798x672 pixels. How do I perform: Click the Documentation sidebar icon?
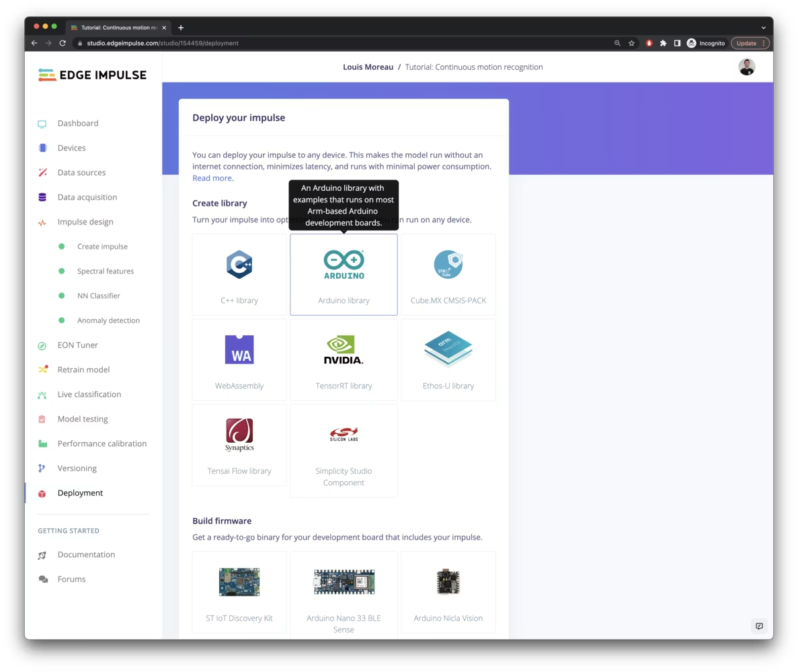42,554
